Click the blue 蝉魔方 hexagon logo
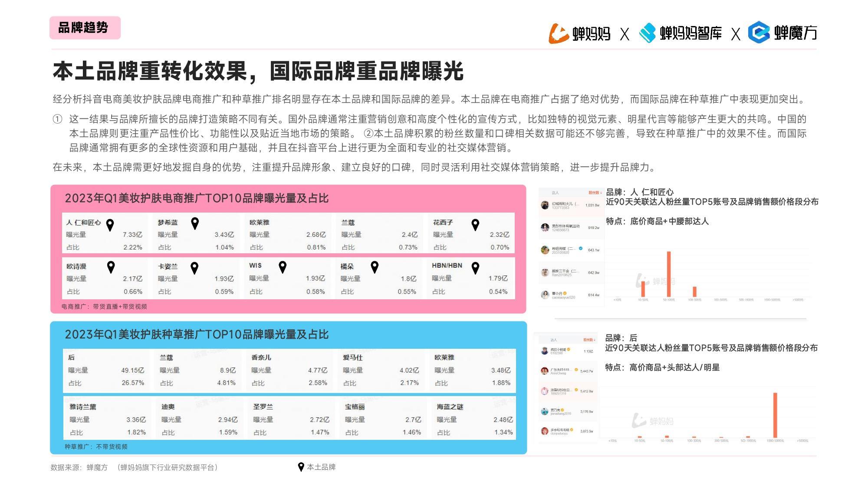The width and height of the screenshot is (868, 488). [x=759, y=33]
